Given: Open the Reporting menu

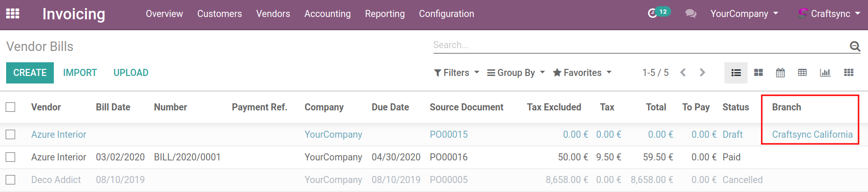Looking at the screenshot, I should coord(384,14).
